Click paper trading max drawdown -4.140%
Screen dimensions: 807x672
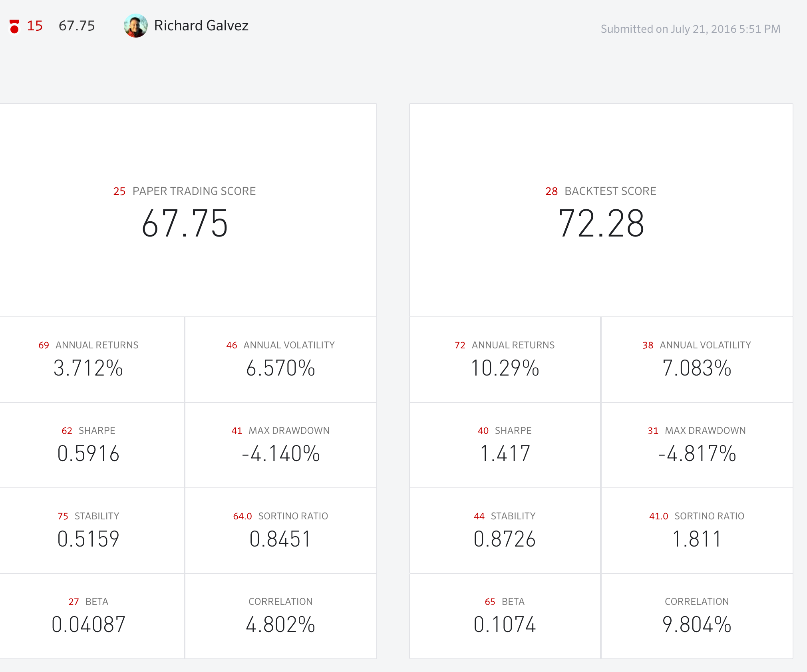click(x=280, y=445)
